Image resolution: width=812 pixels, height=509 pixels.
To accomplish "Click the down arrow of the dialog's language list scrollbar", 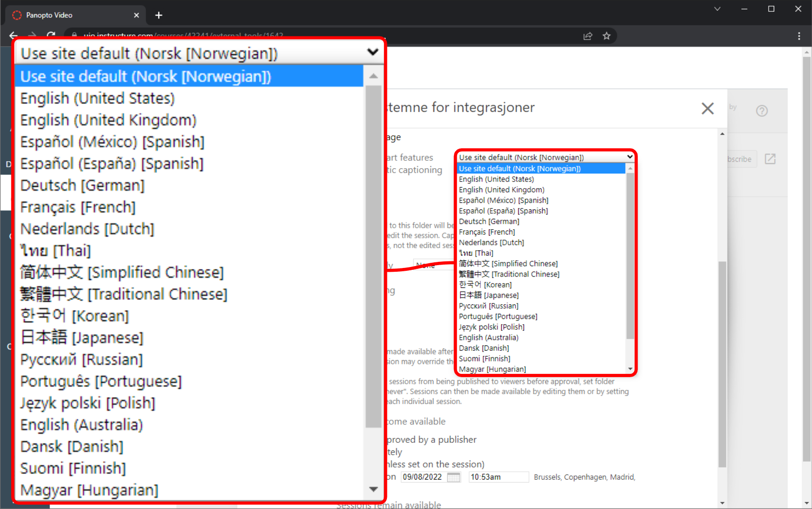I will pos(630,369).
